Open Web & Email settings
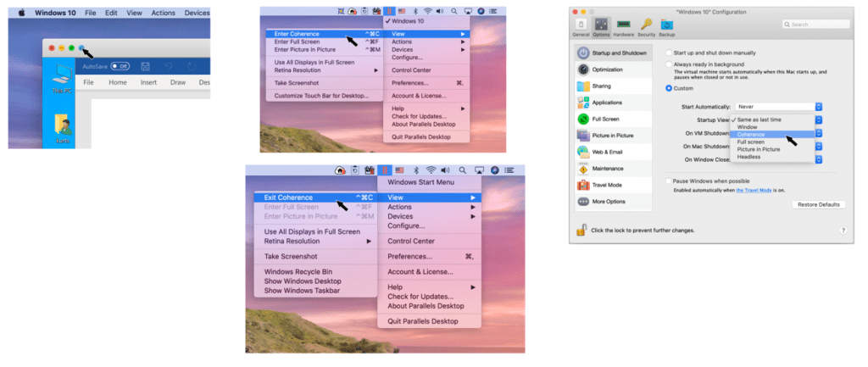Viewport: 868px width, 367px height. coord(613,152)
